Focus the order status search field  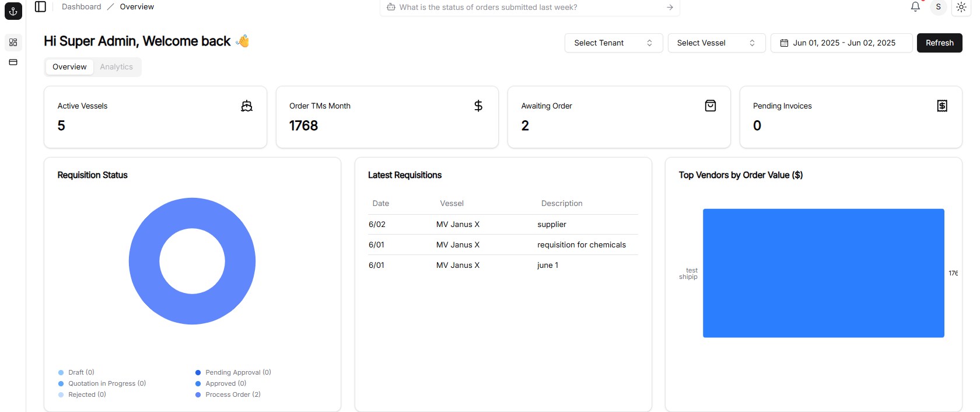point(530,7)
